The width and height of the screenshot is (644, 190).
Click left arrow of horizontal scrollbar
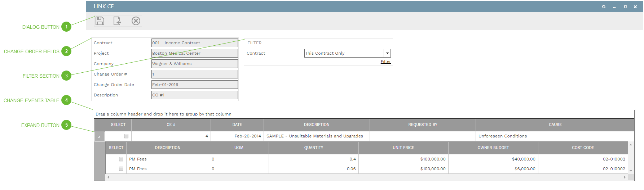pos(108,177)
